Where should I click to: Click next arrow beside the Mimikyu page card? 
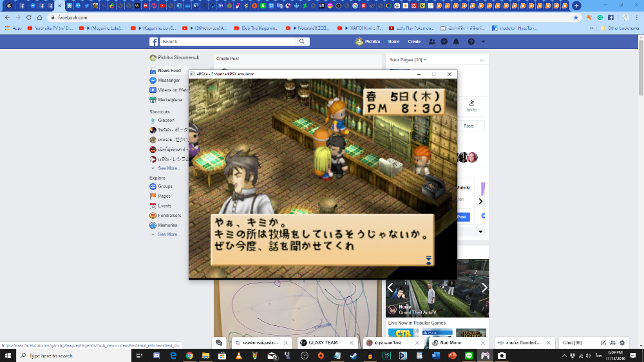(x=480, y=202)
